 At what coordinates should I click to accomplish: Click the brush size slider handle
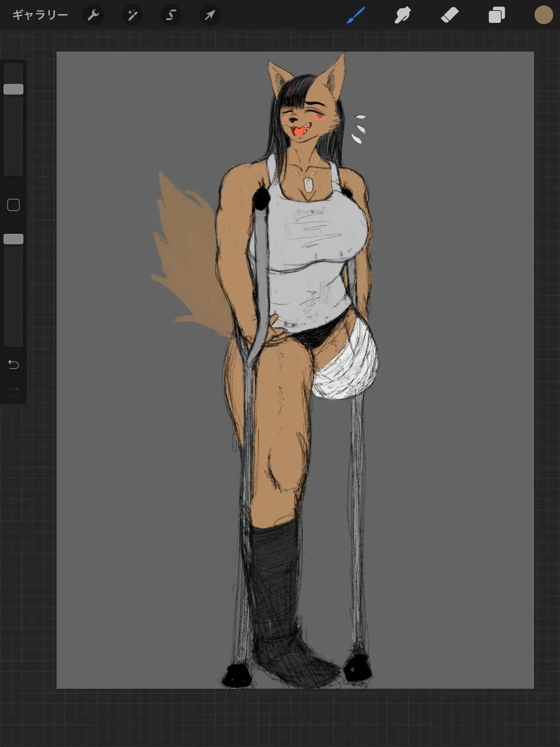(x=14, y=89)
